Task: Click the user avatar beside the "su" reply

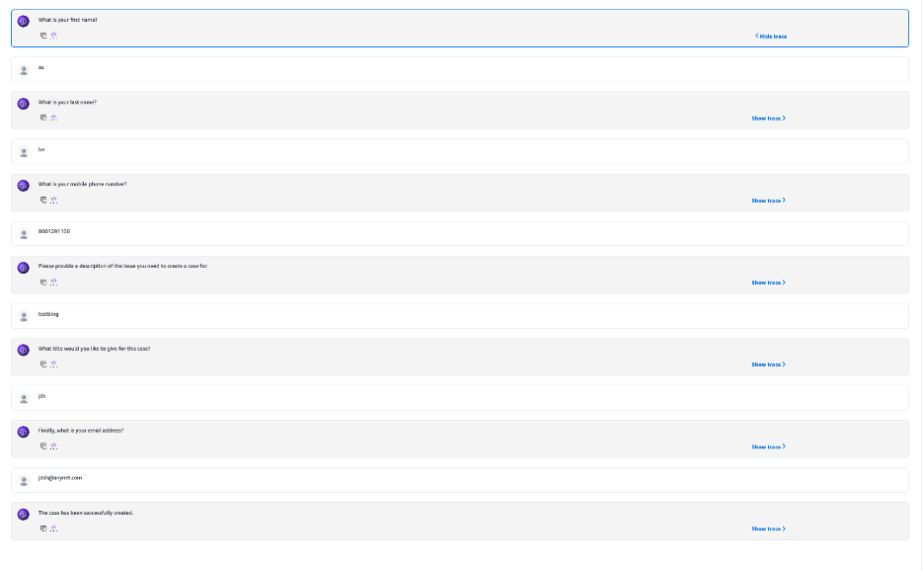Action: pyautogui.click(x=24, y=70)
